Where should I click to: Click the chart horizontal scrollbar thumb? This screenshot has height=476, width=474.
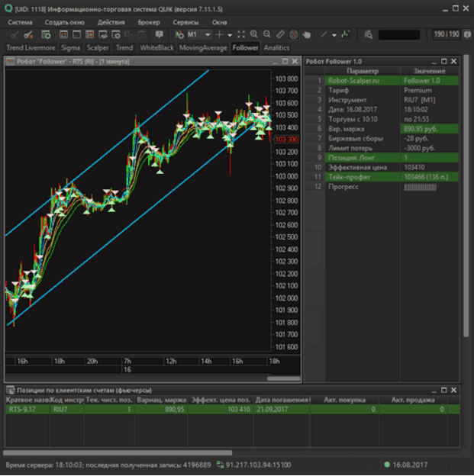[x=283, y=378]
